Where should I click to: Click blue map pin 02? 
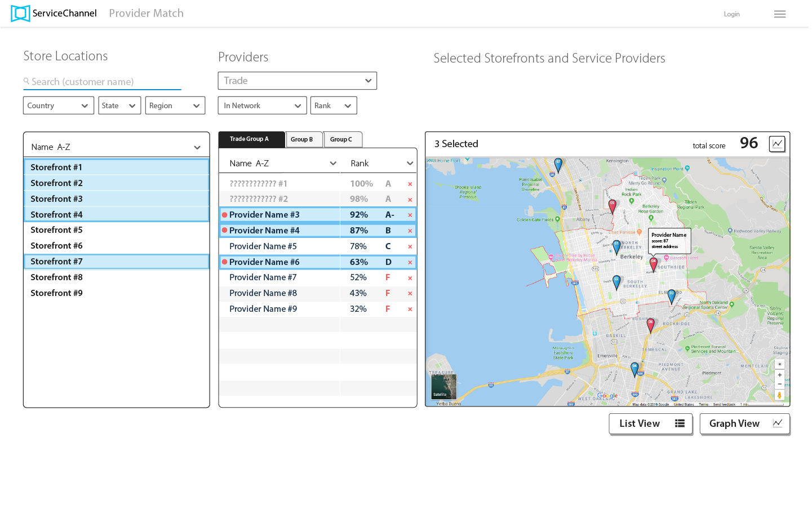pos(616,282)
